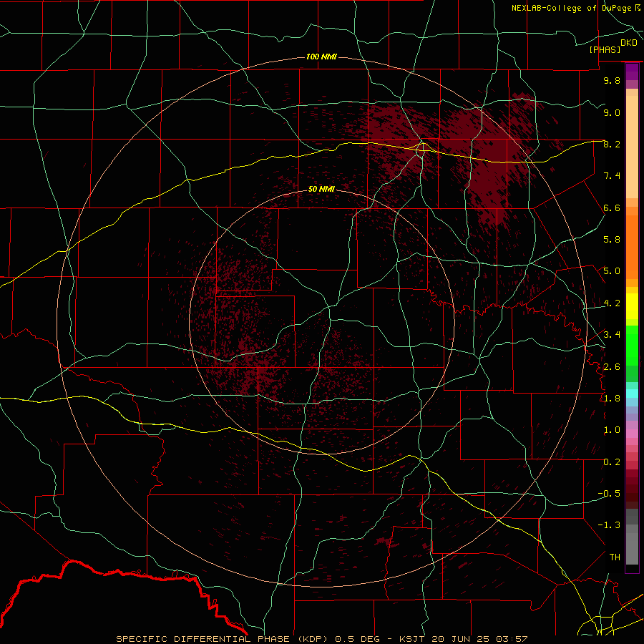This screenshot has width=644, height=644.
Task: Click the 50 NMI range ring label
Action: click(321, 189)
